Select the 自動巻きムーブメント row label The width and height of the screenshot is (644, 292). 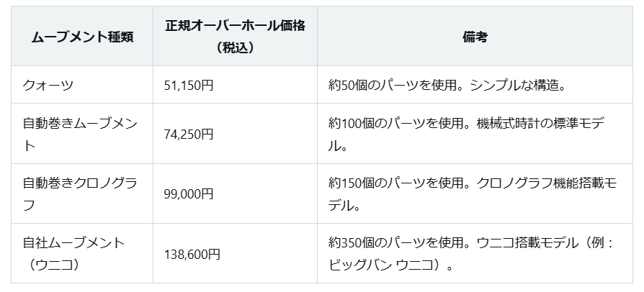click(x=80, y=134)
